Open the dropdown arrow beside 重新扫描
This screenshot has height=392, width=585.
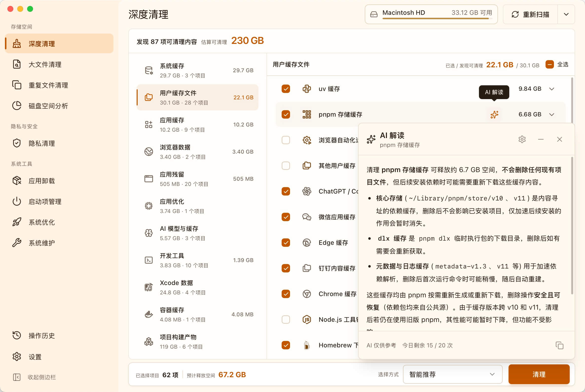click(566, 14)
